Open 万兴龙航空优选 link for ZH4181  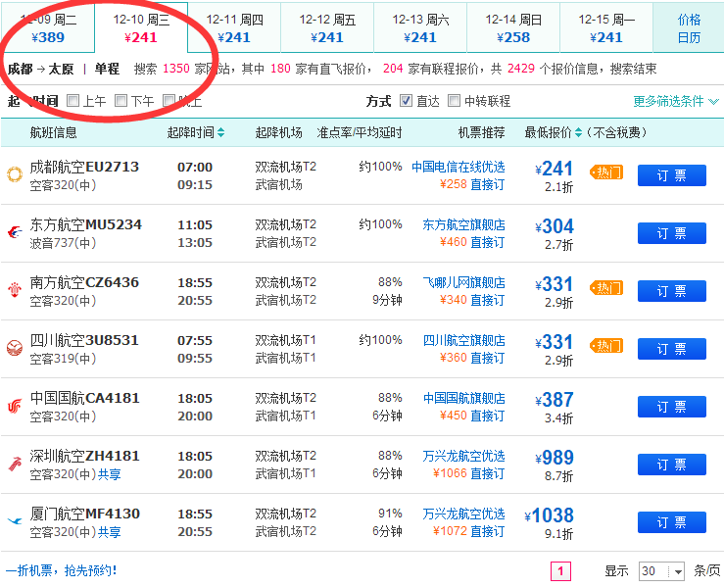463,456
